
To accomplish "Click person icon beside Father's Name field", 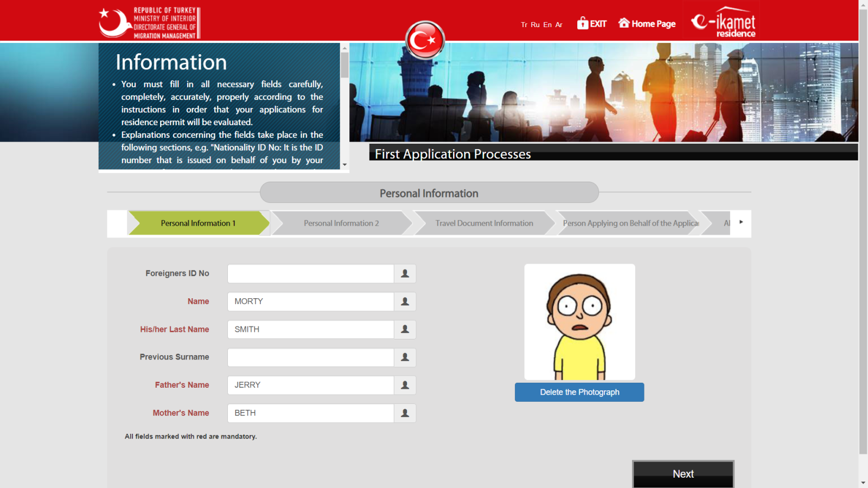I will pos(405,385).
